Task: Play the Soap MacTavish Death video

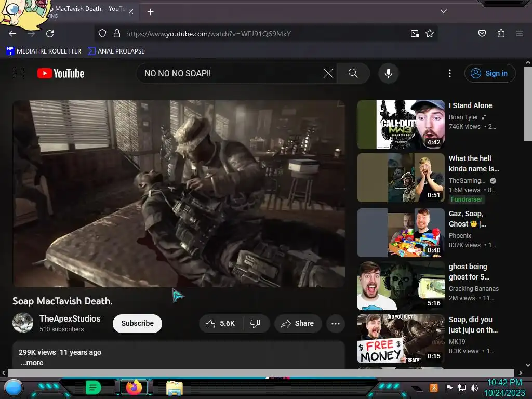Action: click(x=179, y=194)
